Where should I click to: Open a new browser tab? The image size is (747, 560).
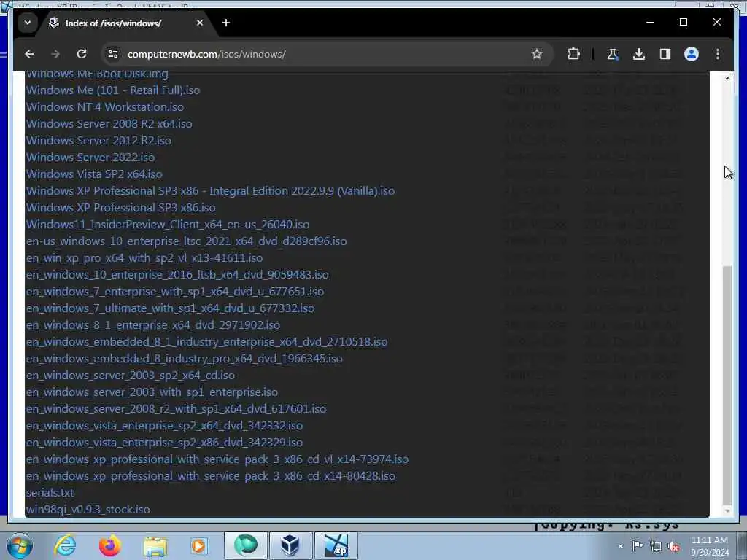coord(226,23)
